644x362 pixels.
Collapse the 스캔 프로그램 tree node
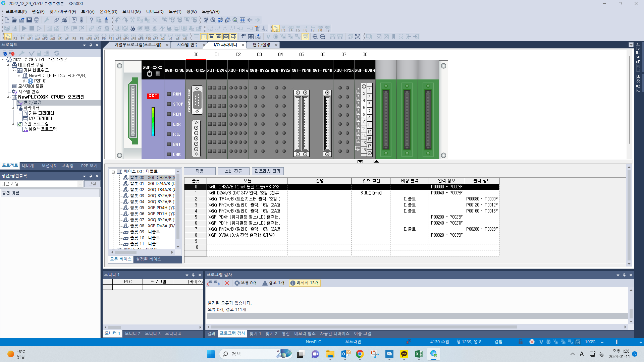(13, 124)
